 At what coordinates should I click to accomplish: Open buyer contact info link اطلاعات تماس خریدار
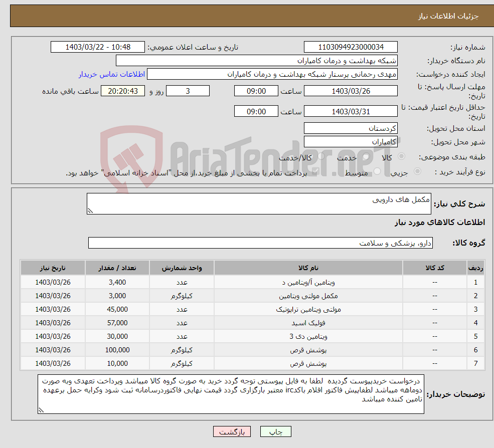click(x=111, y=74)
